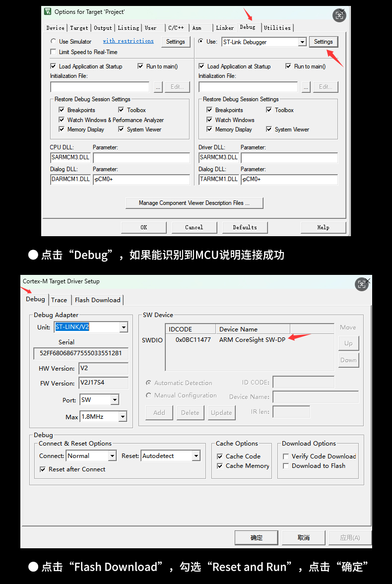The width and height of the screenshot is (392, 584).
Task: Click the scan icon on the top image
Action: pyautogui.click(x=339, y=15)
